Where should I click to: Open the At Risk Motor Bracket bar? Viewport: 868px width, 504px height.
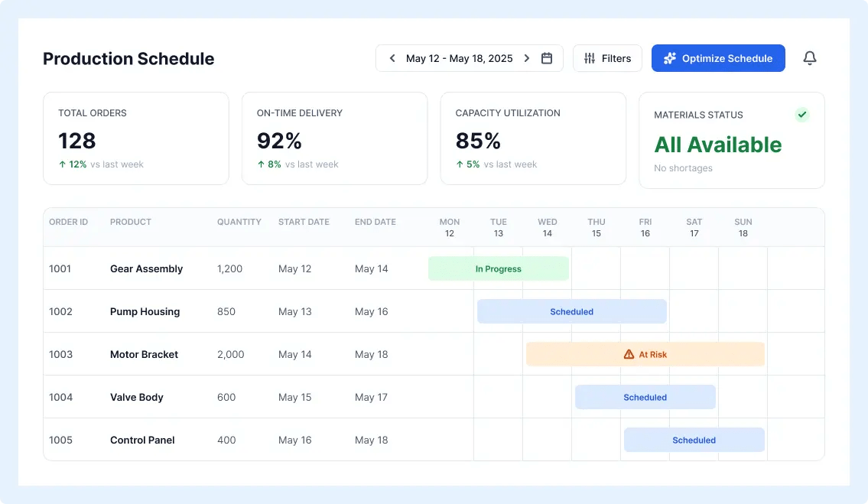tap(645, 354)
